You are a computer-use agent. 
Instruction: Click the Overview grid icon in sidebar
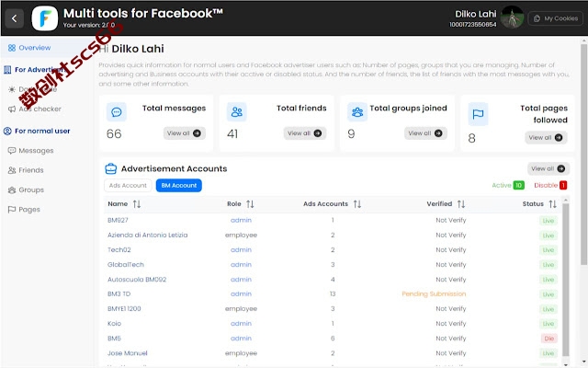(12, 48)
